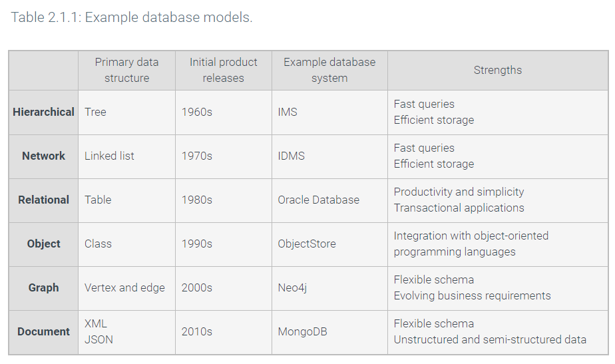Select the 'Neo4j' cell
The image size is (615, 364).
(294, 287)
